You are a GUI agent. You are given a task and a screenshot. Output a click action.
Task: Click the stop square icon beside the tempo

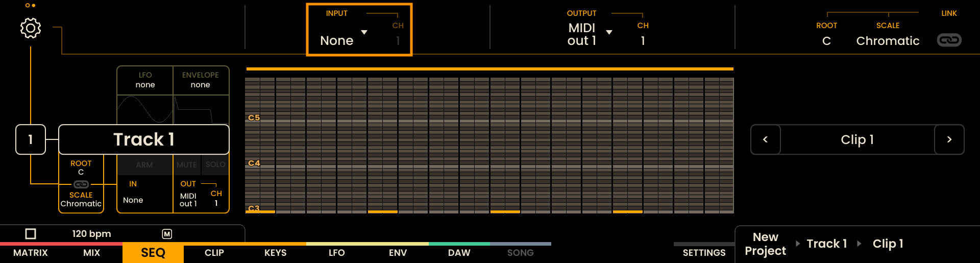pos(31,233)
